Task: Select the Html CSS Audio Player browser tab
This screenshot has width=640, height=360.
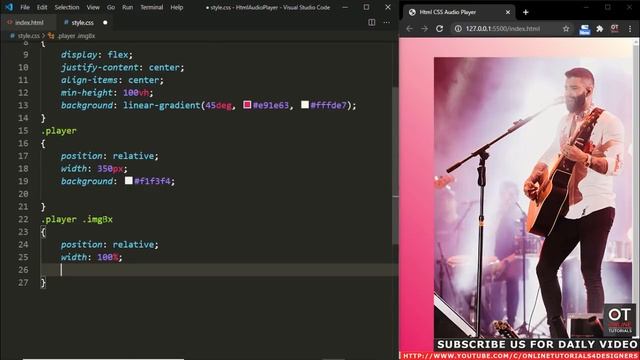Action: click(x=458, y=12)
